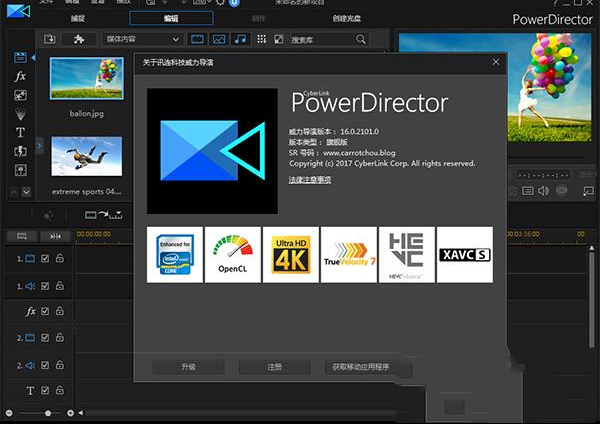Click the timeline zoom slider handle
This screenshot has height=424, width=600.
pyautogui.click(x=47, y=412)
